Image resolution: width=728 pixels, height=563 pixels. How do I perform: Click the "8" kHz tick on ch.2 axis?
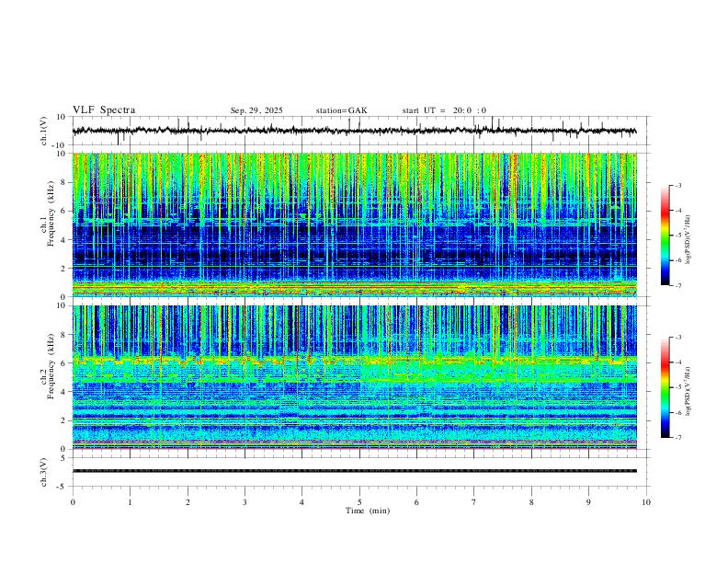64,335
